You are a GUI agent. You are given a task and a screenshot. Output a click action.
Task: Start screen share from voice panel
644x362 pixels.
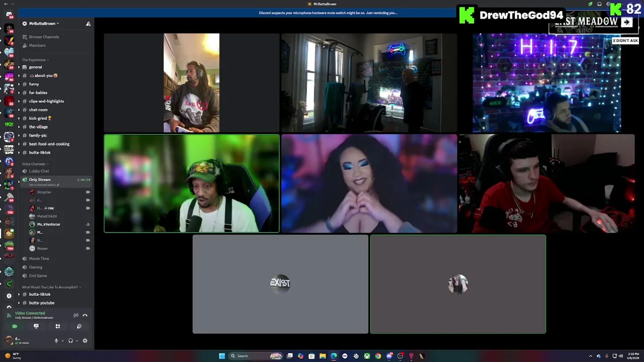click(x=36, y=326)
